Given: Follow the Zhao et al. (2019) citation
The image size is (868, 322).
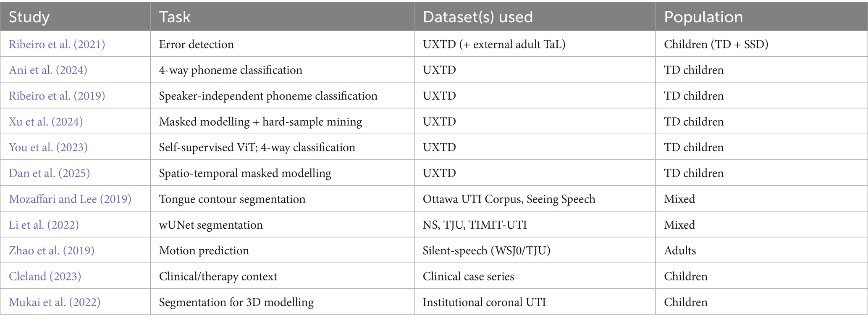Looking at the screenshot, I should tap(51, 251).
